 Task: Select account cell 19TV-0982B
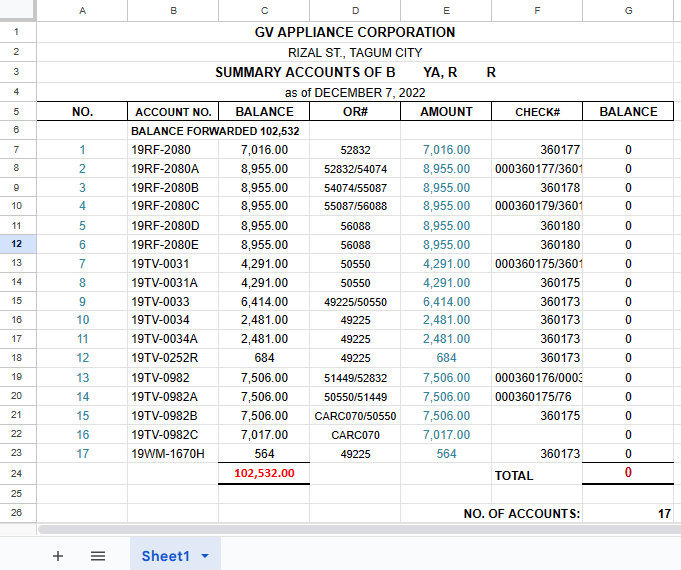pos(173,416)
